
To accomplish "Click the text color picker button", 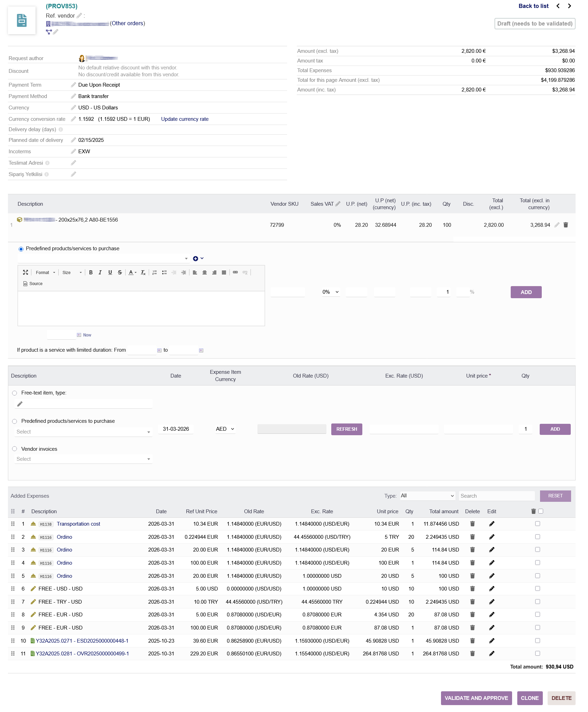I will pyautogui.click(x=132, y=272).
